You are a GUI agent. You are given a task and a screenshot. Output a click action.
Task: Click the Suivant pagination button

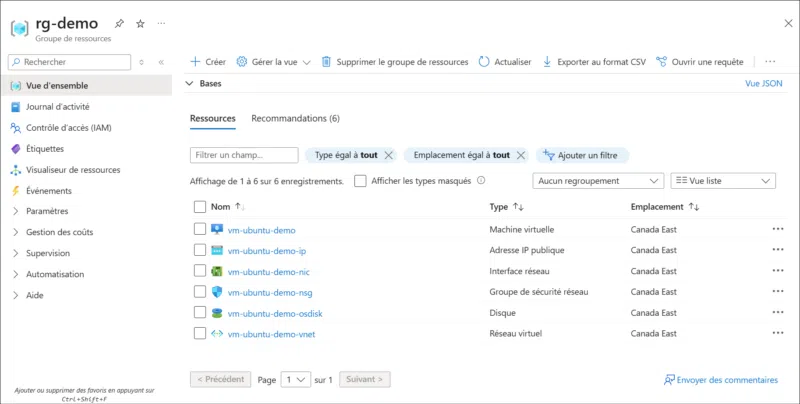pyautogui.click(x=365, y=380)
